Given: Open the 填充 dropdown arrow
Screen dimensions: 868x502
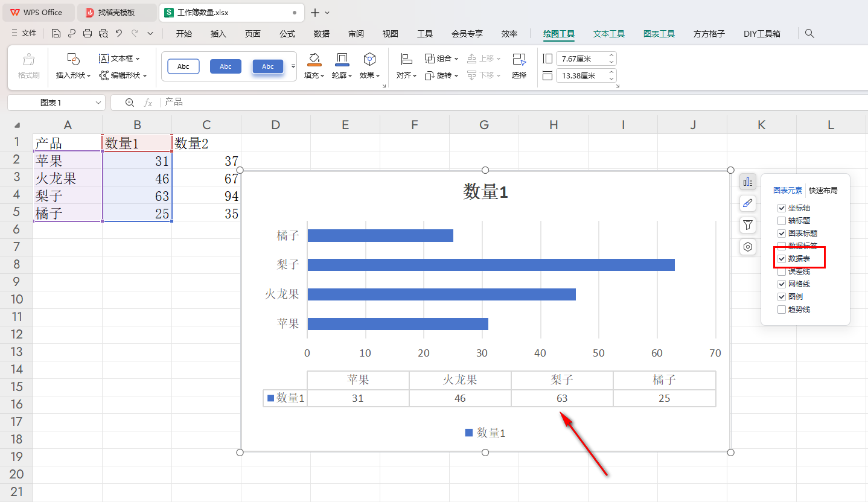Looking at the screenshot, I should [322, 76].
